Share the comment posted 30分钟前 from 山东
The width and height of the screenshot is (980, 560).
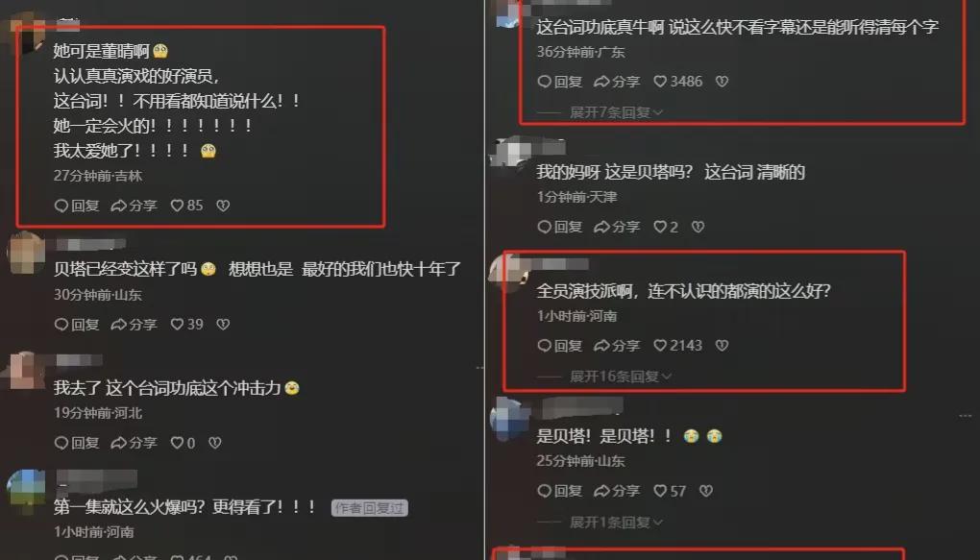point(134,325)
